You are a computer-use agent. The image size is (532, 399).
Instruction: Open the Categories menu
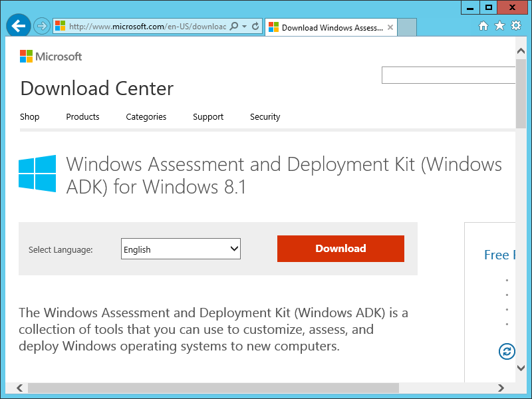146,117
